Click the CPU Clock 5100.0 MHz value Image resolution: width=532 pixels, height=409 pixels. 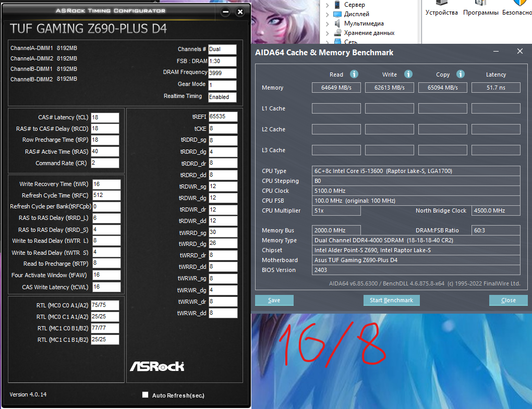tap(416, 191)
